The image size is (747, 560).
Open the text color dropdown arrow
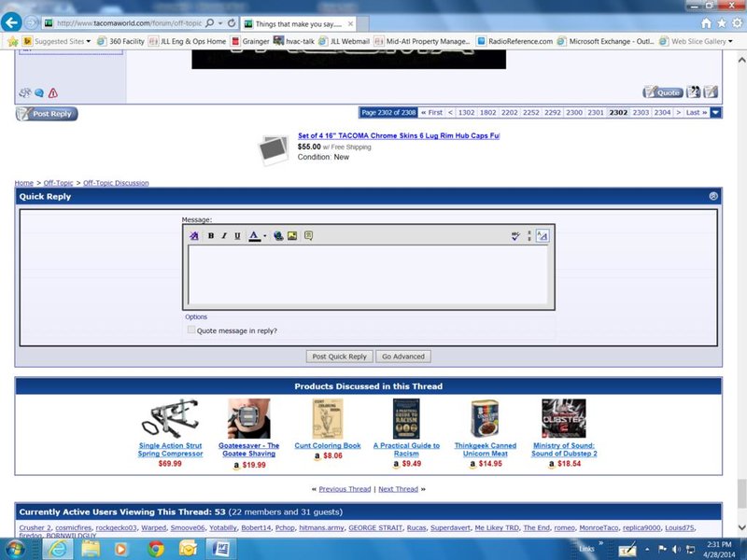(x=265, y=236)
